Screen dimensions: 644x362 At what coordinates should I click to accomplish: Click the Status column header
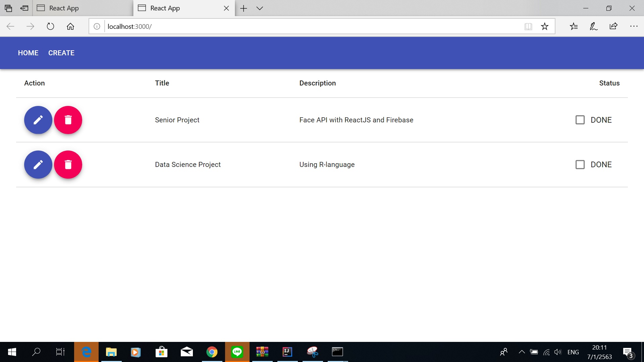609,83
